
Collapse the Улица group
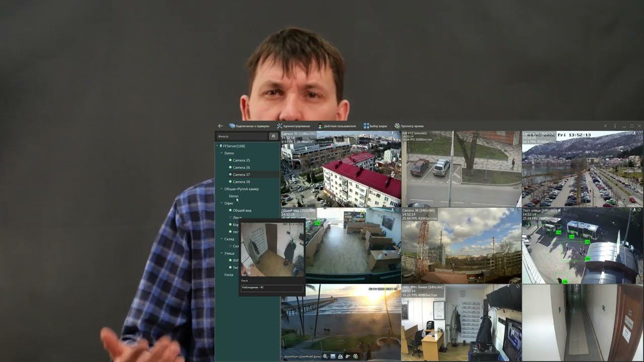pos(221,253)
